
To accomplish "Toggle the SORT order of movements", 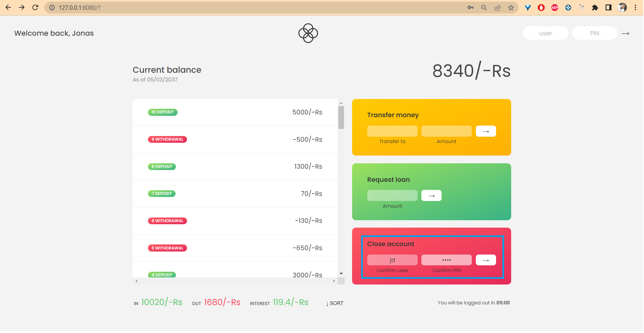I will click(334, 303).
